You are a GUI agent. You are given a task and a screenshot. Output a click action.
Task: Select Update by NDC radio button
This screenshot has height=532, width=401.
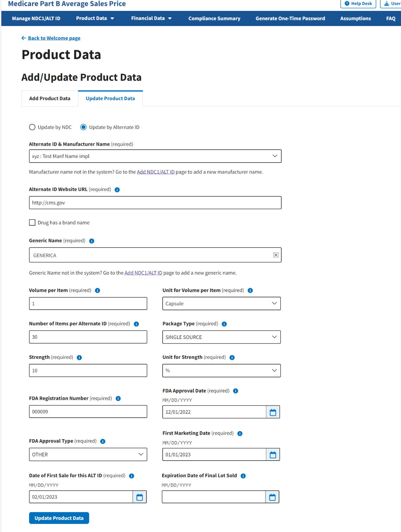tap(32, 127)
